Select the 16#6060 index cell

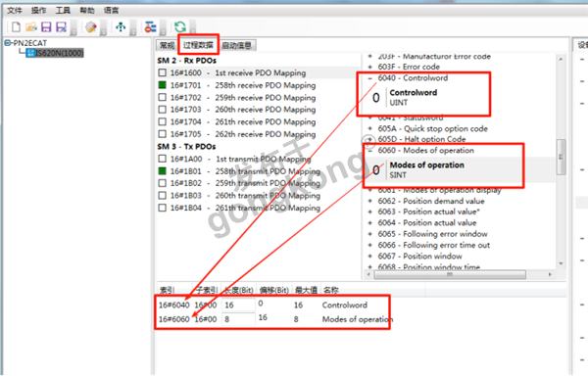point(174,319)
